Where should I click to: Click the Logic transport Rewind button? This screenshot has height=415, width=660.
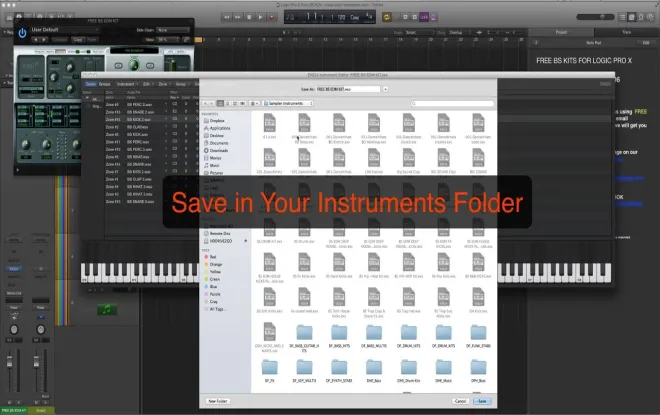click(227, 17)
